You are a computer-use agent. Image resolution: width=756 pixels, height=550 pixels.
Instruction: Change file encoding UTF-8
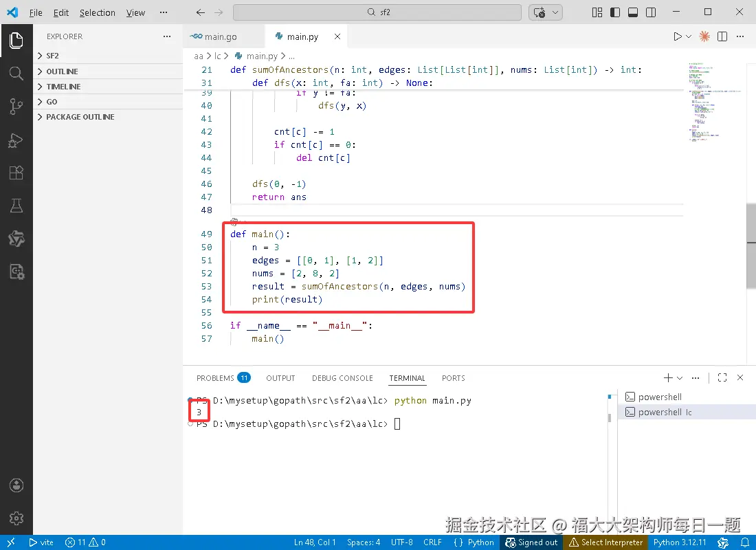click(x=401, y=542)
